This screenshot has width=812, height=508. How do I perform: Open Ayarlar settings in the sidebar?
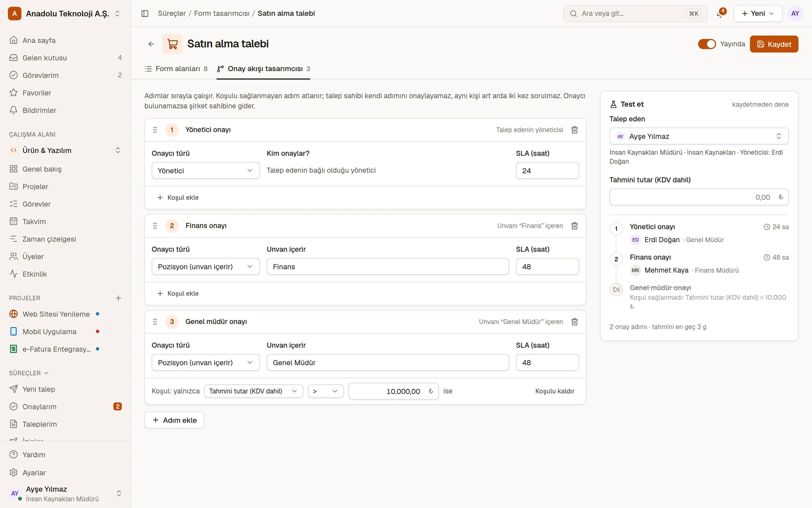pyautogui.click(x=65, y=472)
